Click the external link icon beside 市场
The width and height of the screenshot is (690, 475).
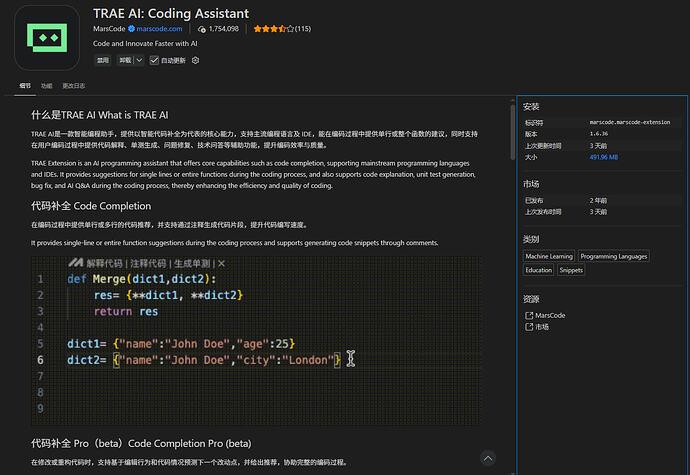[x=529, y=327]
